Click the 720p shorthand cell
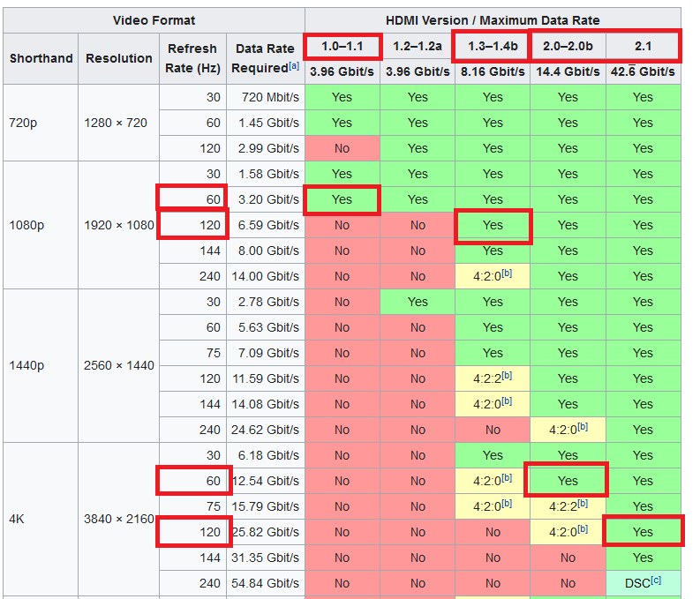The width and height of the screenshot is (700, 599). pos(41,123)
